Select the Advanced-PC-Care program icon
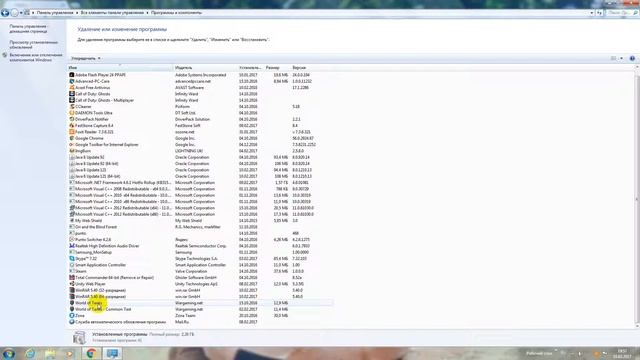640x360 pixels. [x=72, y=81]
